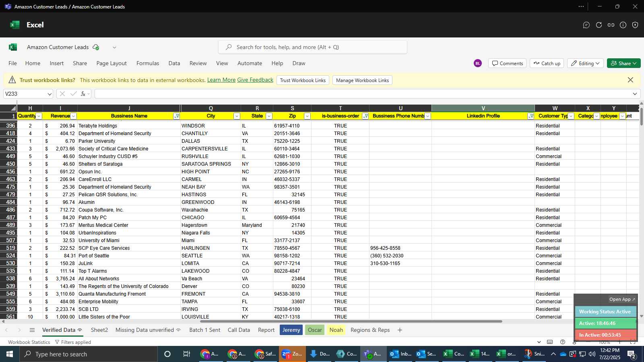Open the notification center icon in the taskbar

point(632,354)
